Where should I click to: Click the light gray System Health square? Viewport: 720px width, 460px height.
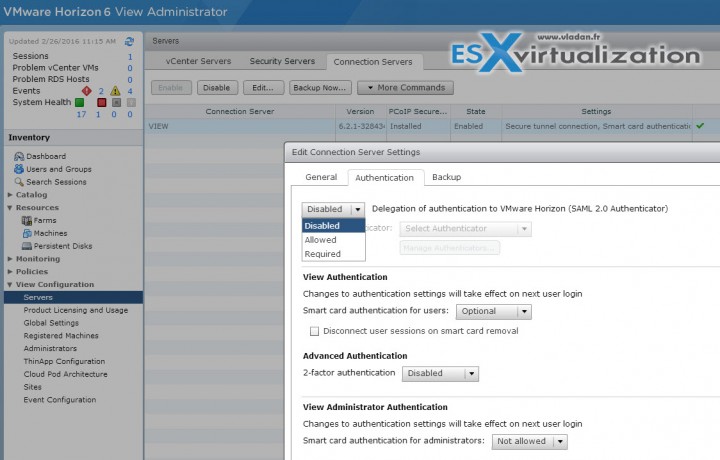point(131,102)
